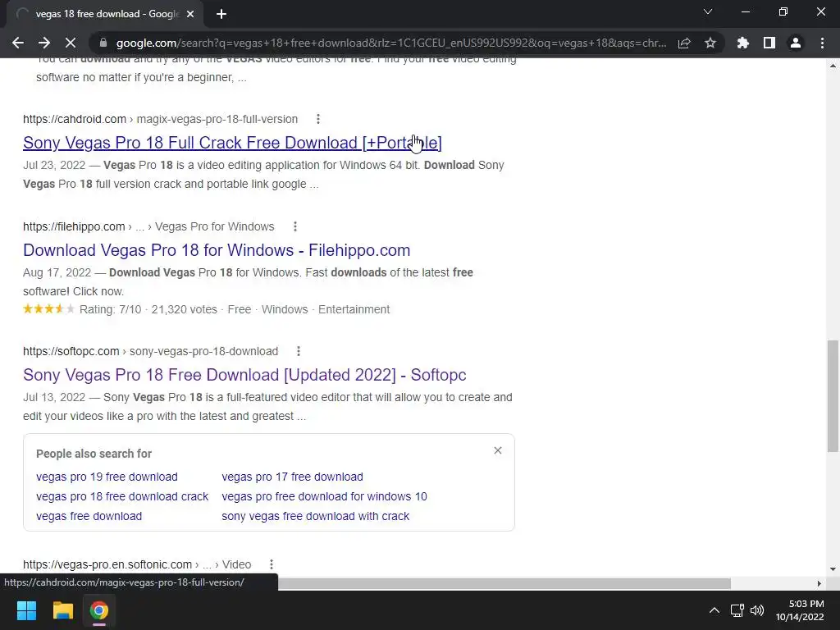Click the scroll down arrow
Viewport: 840px width, 630px height.
[833, 569]
